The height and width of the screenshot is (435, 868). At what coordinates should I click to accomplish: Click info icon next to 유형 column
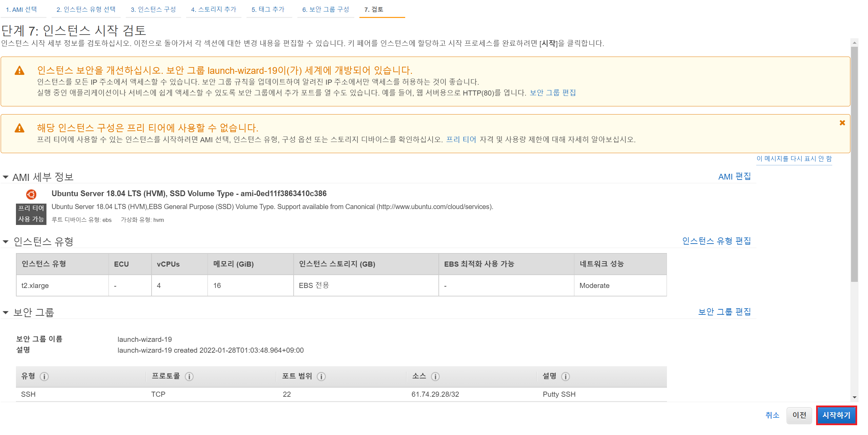pos(44,376)
